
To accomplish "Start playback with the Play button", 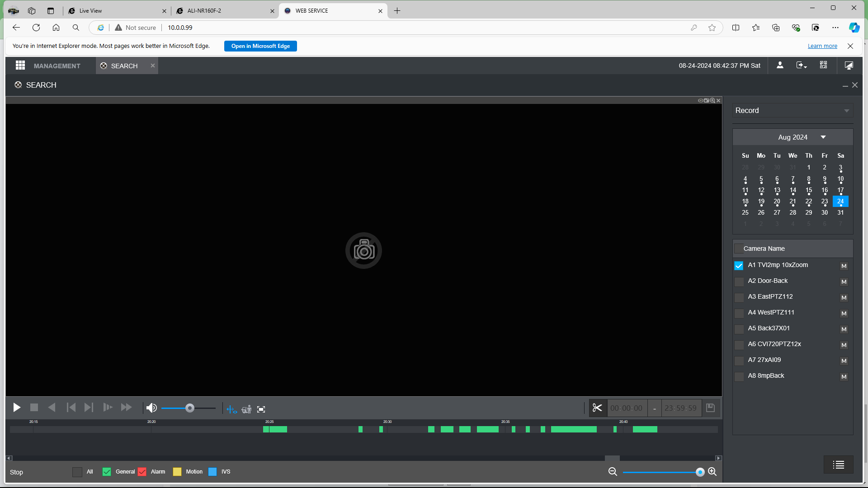I will (x=17, y=408).
